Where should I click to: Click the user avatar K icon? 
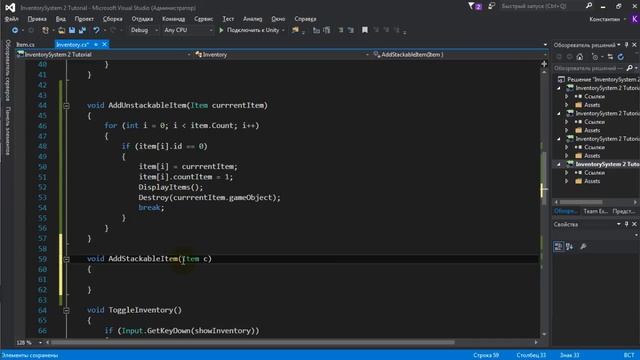click(x=635, y=19)
